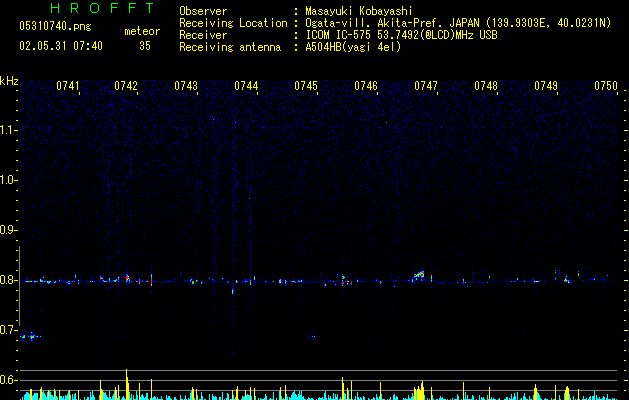Click the signal trace near 0.69 kHz at far left
The height and width of the screenshot is (400, 629).
click(x=30, y=337)
